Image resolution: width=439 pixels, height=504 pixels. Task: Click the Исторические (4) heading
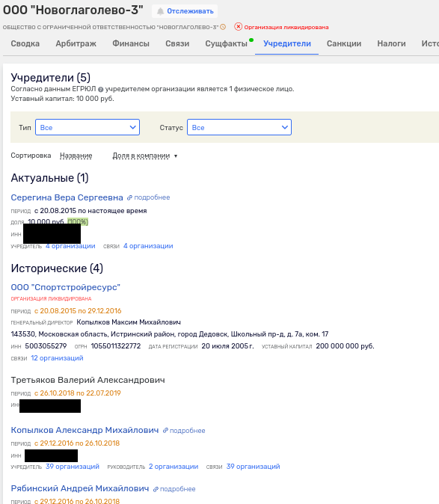coord(57,268)
